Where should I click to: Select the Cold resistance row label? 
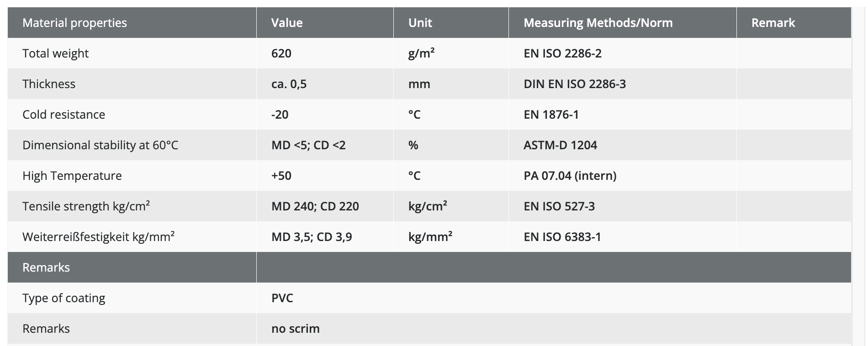[x=64, y=115]
